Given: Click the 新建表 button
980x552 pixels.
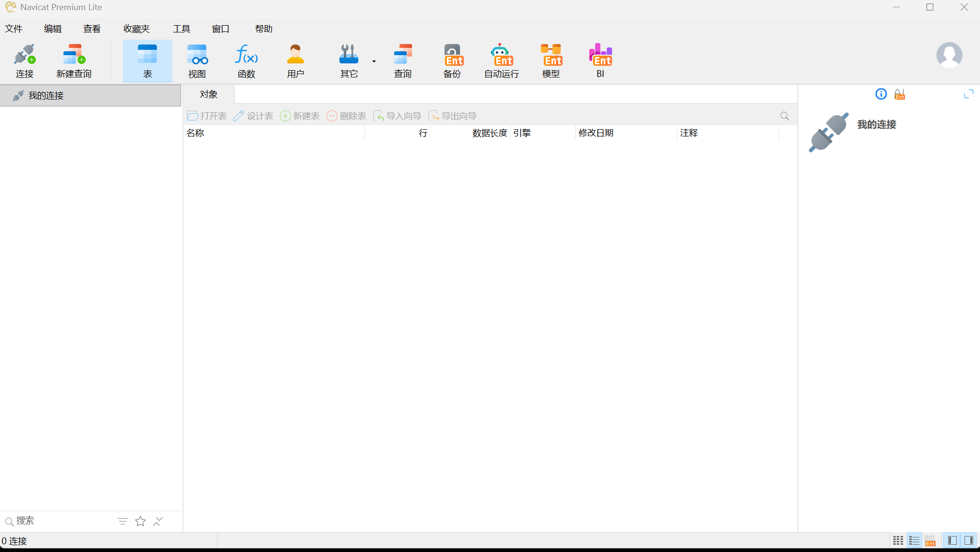Looking at the screenshot, I should point(300,116).
